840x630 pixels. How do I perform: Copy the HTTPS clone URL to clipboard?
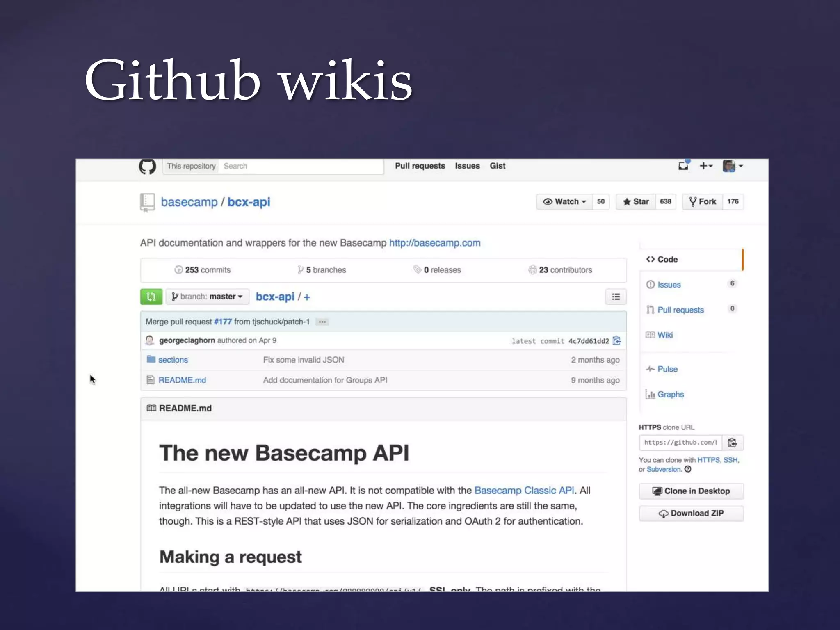pyautogui.click(x=733, y=443)
